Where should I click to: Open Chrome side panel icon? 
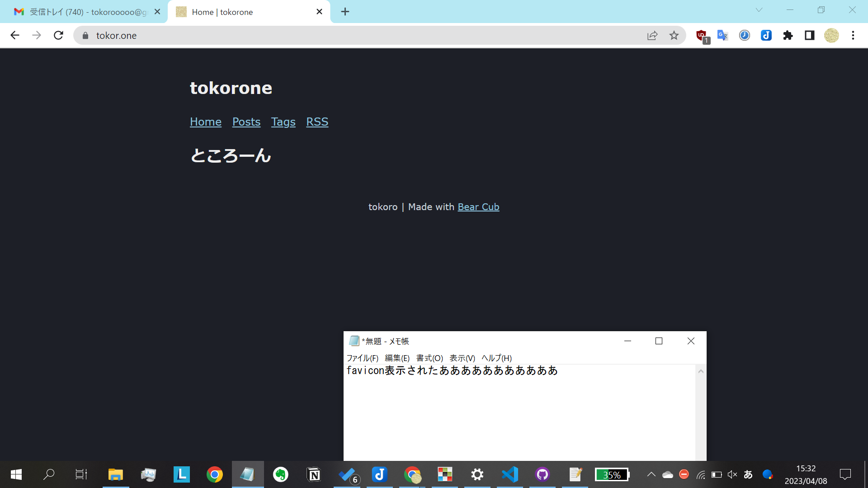[x=810, y=35]
